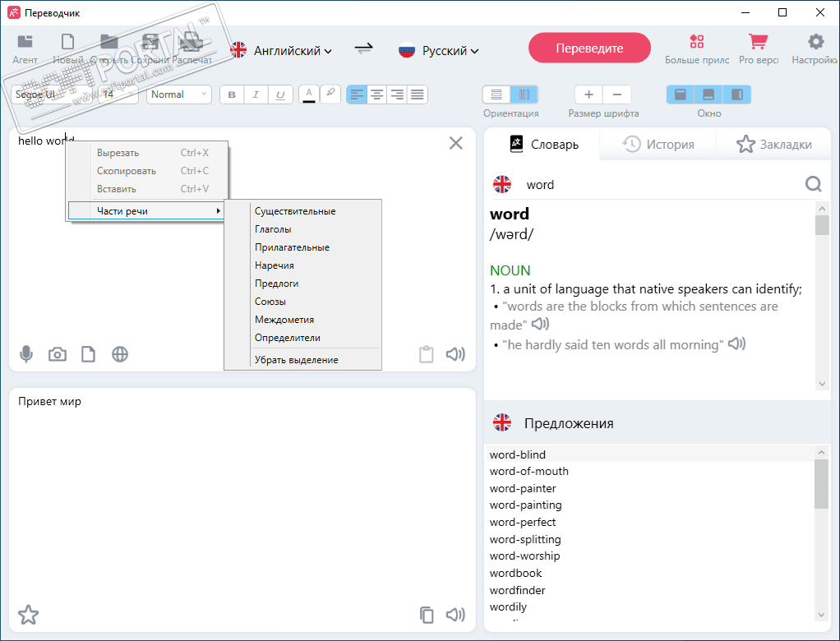Justify the text alignment
Image resolution: width=840 pixels, height=641 pixels.
[418, 95]
